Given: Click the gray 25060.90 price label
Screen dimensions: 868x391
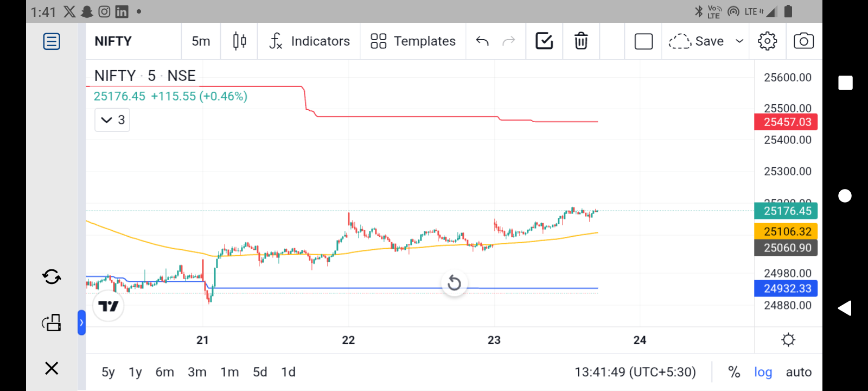Looking at the screenshot, I should [x=786, y=248].
